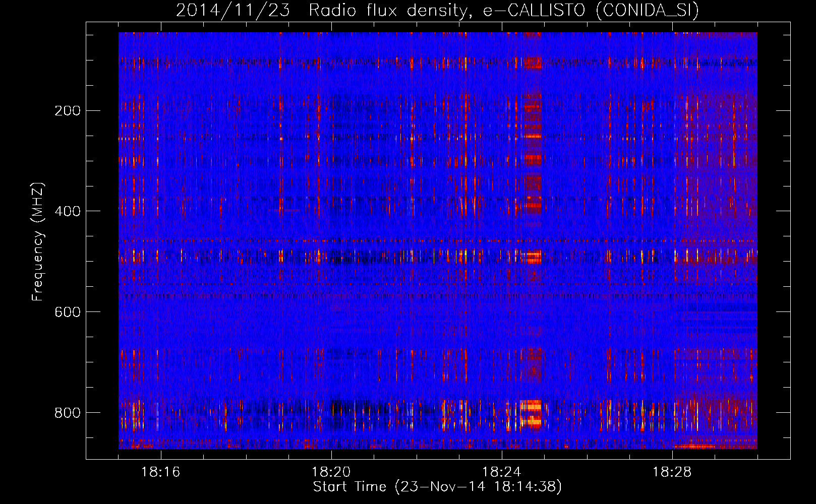Click the plot title with date 2014/11/23
Image resolution: width=816 pixels, height=504 pixels.
pos(437,10)
